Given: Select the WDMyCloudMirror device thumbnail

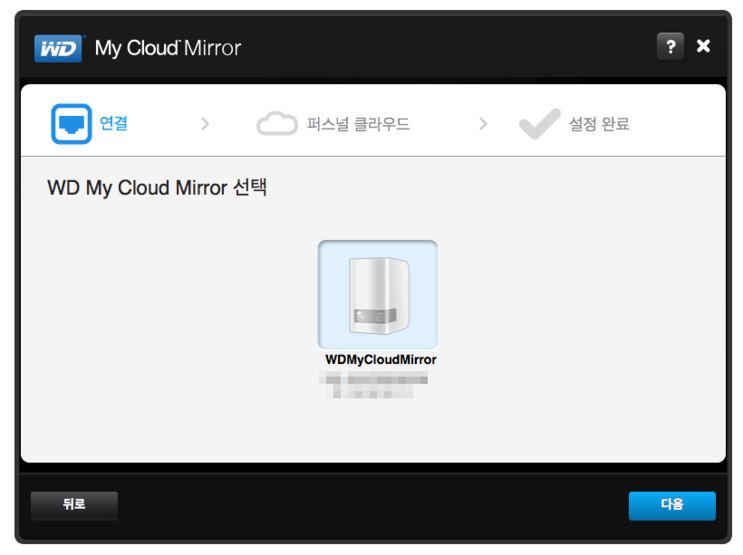Looking at the screenshot, I should tap(378, 295).
